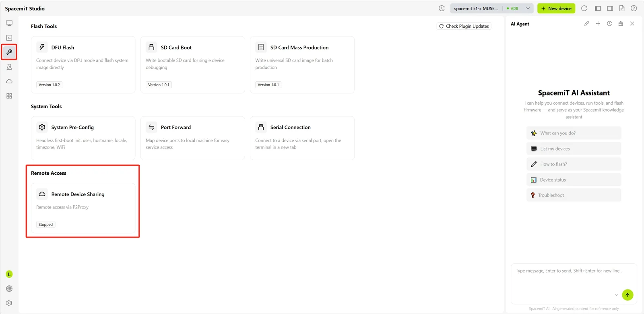
Task: Click Check Plugin Updates
Action: pos(464,26)
